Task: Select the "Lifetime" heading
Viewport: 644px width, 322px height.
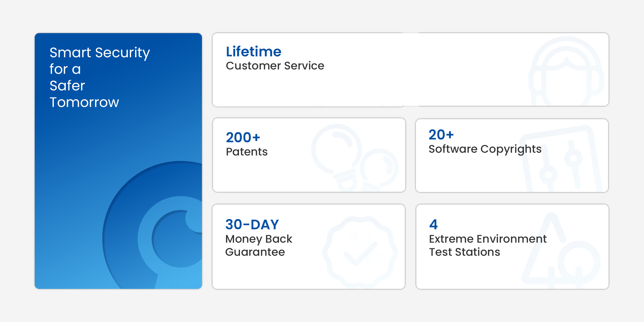Action: (253, 52)
